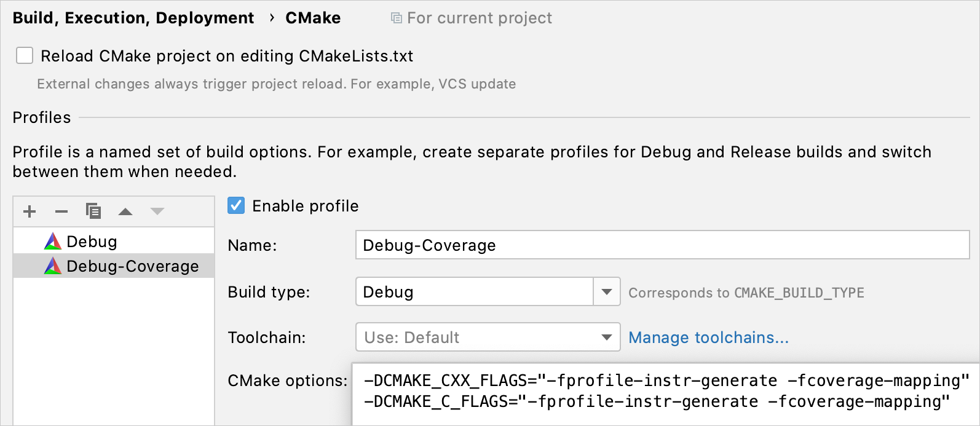The image size is (980, 426).
Task: Click the CMake breadcrumb item
Action: [x=313, y=18]
